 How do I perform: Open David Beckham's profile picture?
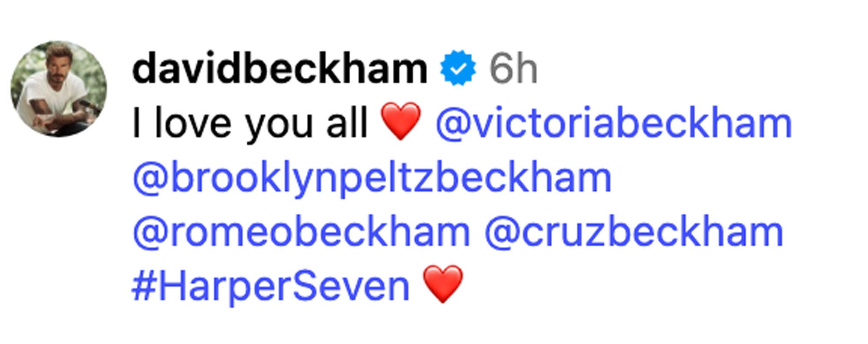click(x=59, y=89)
